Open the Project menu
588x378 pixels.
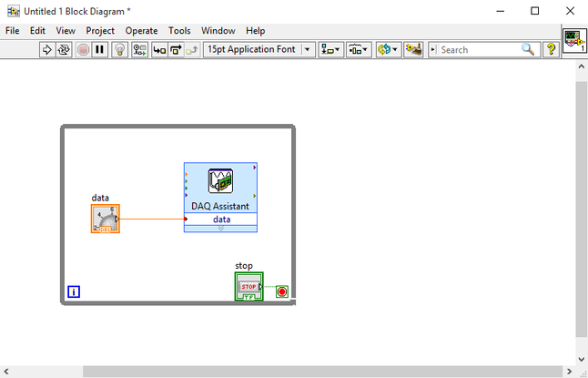(x=100, y=31)
